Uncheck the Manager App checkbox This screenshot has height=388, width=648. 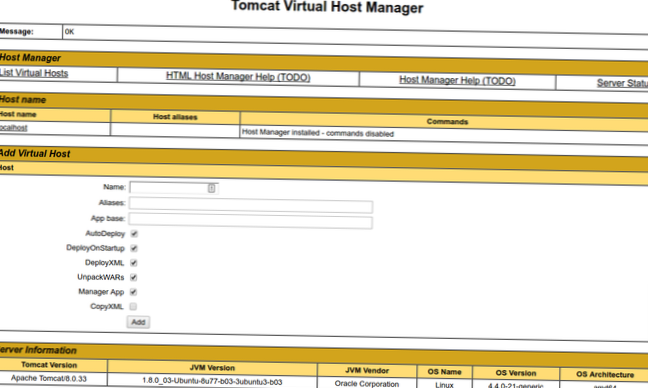[x=133, y=292]
